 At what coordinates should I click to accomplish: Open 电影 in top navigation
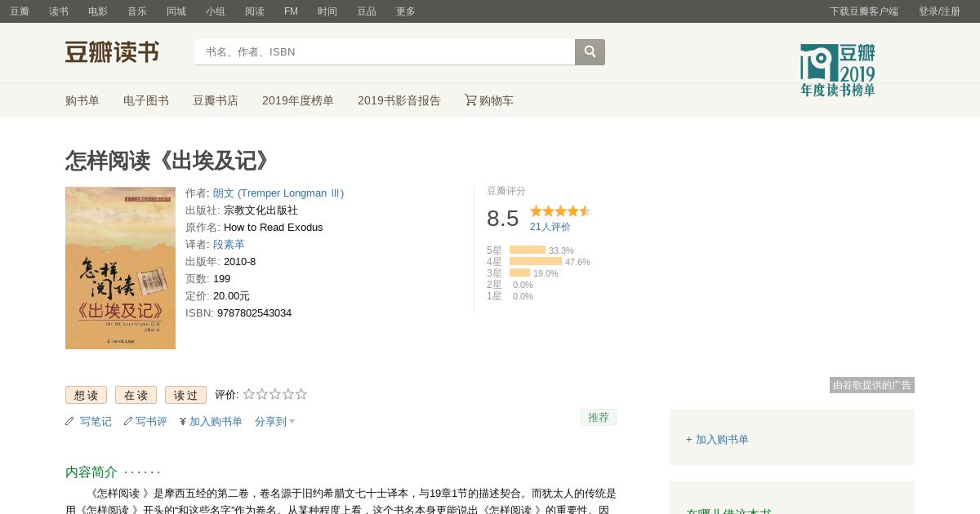98,11
